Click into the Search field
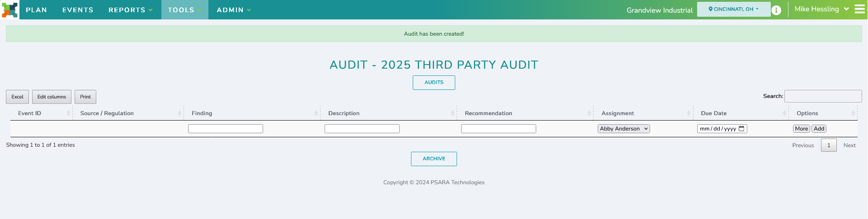The height and width of the screenshot is (219, 868). [x=823, y=96]
